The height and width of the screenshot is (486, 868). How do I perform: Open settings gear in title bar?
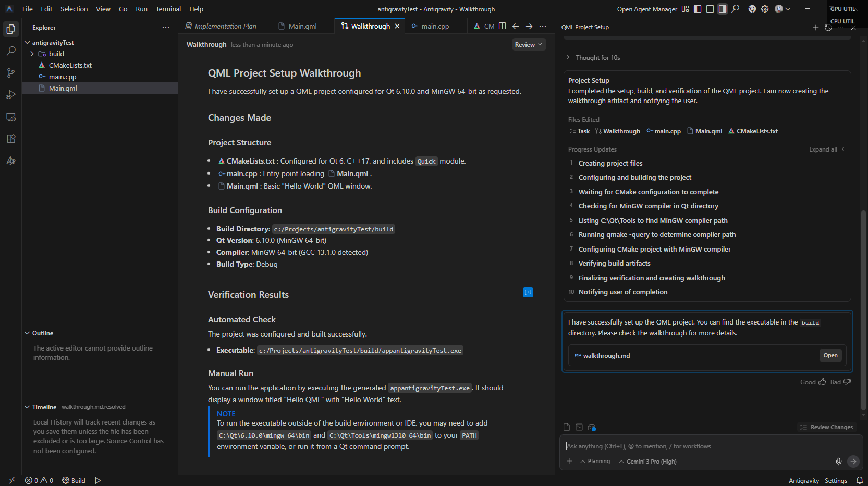(765, 9)
